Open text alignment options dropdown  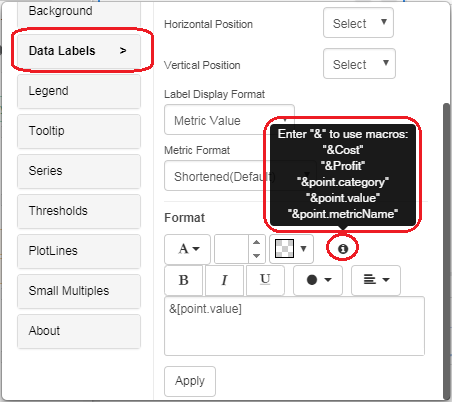click(x=376, y=280)
